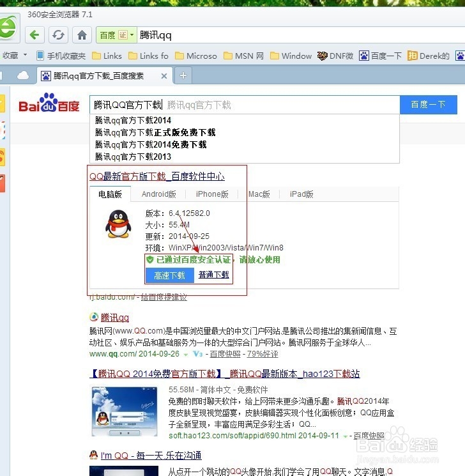
Task: Open the 腾讯qq search result link
Action: (115, 318)
